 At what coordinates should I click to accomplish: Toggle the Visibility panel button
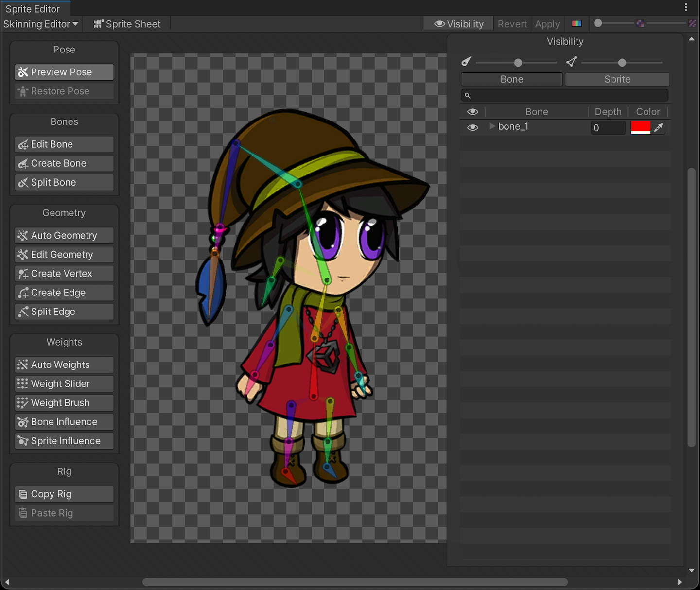click(x=459, y=24)
